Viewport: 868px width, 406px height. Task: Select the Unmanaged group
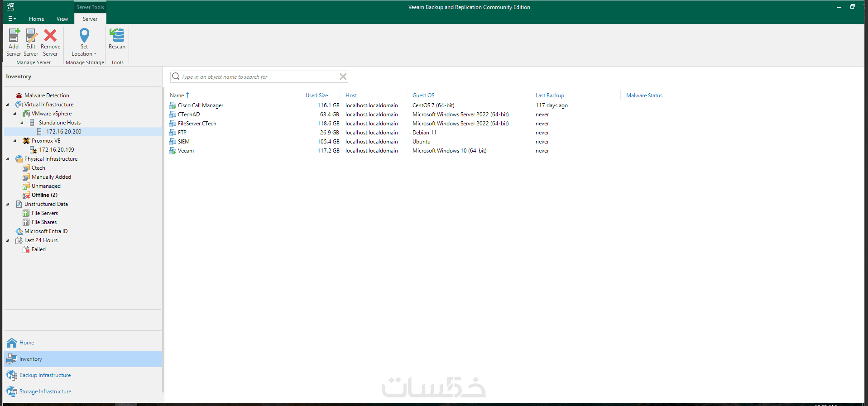pos(46,186)
